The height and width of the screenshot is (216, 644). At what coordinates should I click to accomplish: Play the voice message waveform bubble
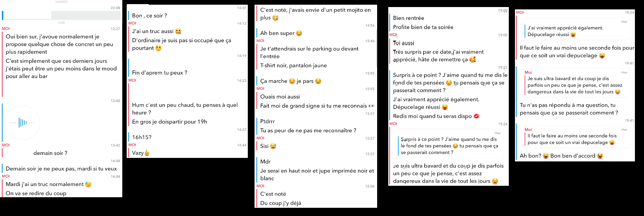pyautogui.click(x=23, y=122)
